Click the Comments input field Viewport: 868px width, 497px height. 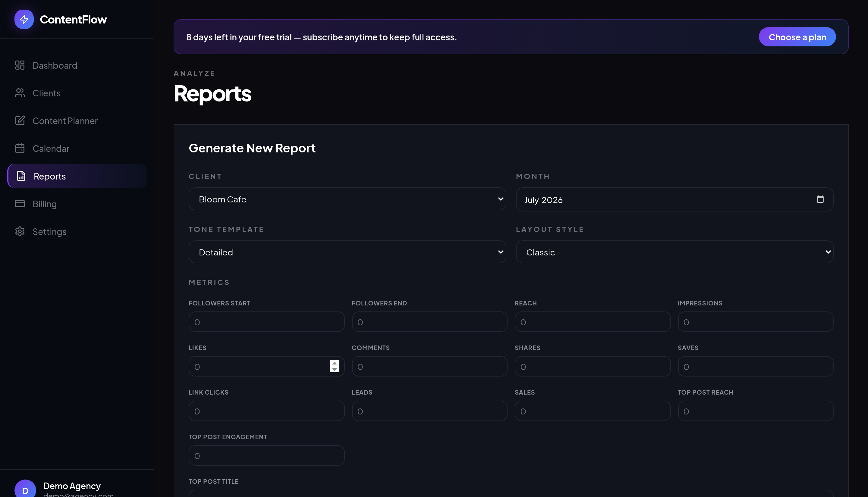click(429, 366)
